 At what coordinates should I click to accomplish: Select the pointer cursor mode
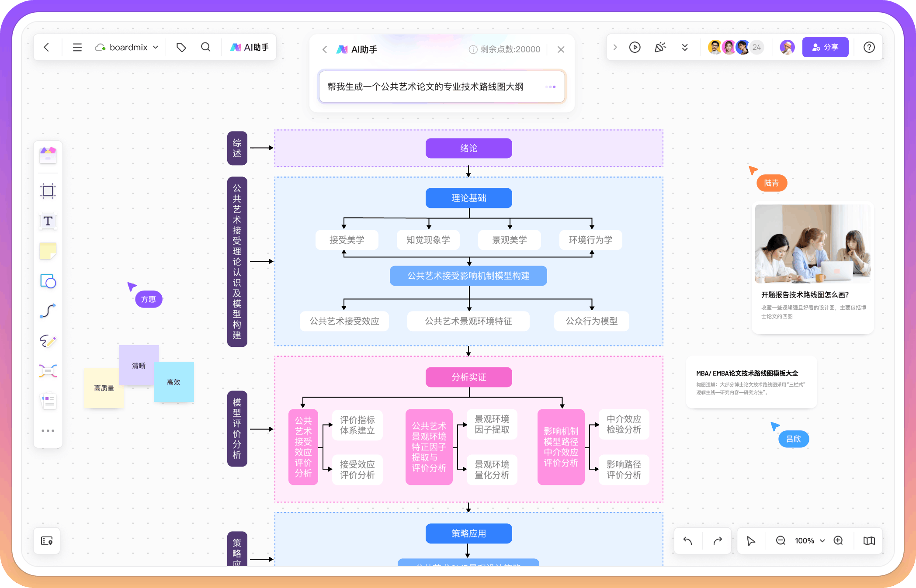(x=751, y=541)
